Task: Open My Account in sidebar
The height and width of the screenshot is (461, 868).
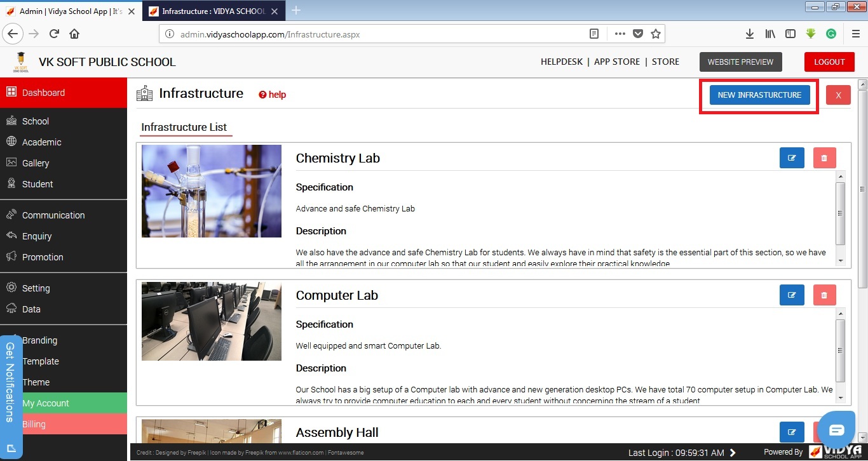Action: pyautogui.click(x=64, y=403)
